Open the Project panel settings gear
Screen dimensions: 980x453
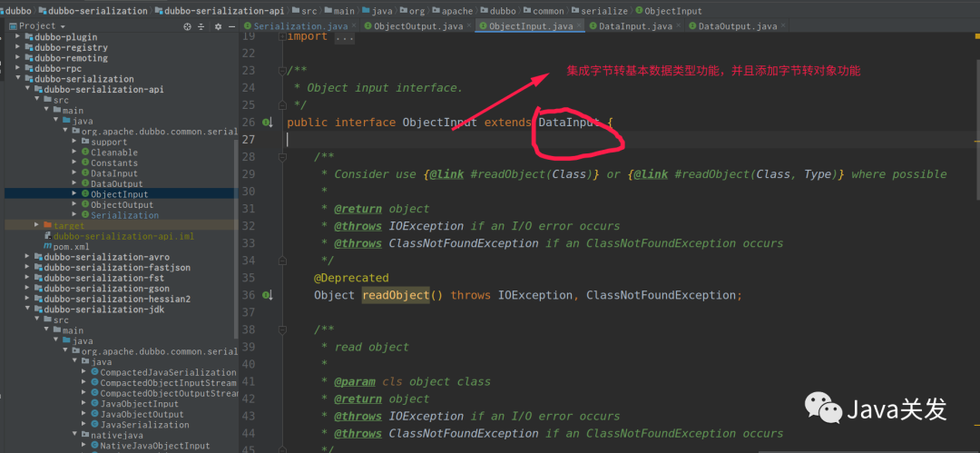(x=218, y=26)
